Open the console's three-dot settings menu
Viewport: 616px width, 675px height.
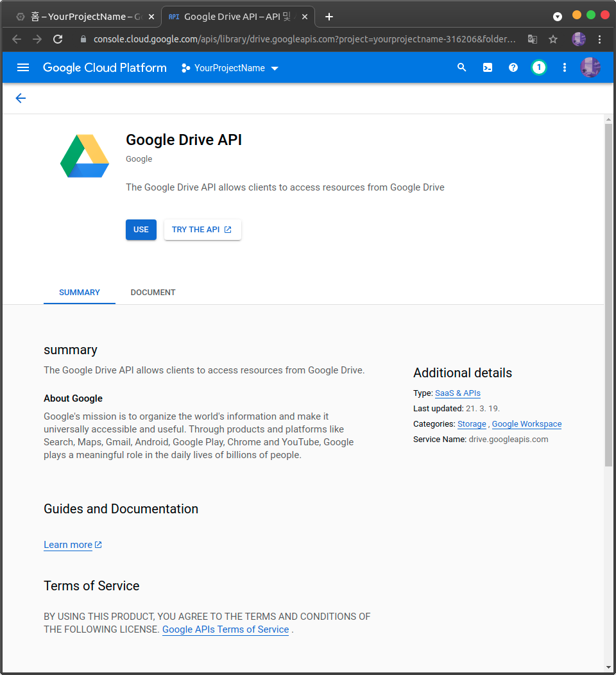click(564, 67)
